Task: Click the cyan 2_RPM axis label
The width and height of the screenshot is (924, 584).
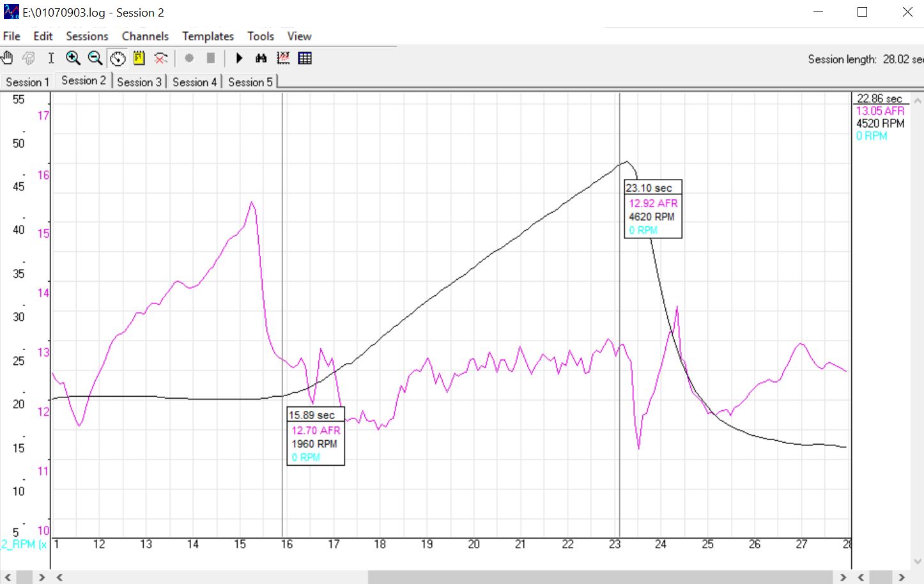Action: click(24, 544)
